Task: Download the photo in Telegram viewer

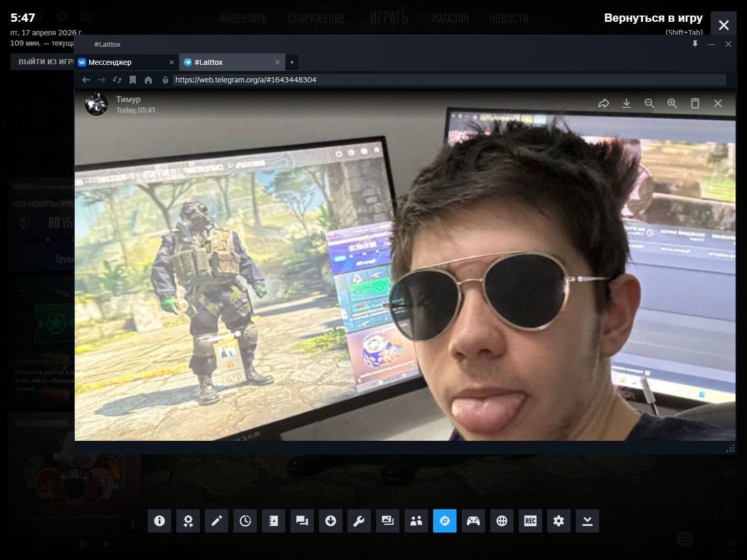Action: pyautogui.click(x=627, y=103)
